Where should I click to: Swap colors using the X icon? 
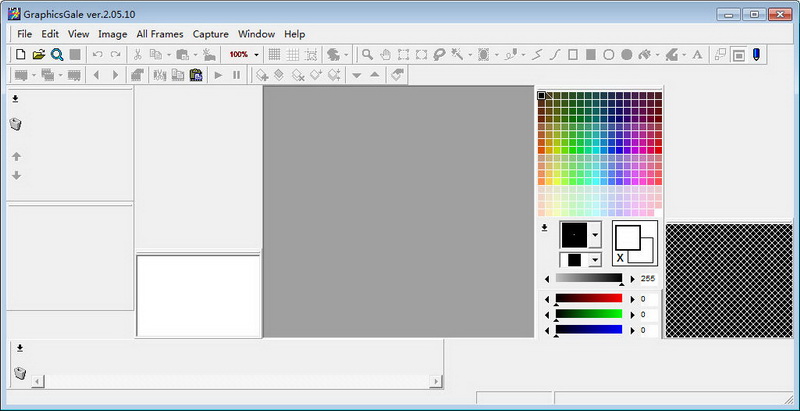point(620,257)
